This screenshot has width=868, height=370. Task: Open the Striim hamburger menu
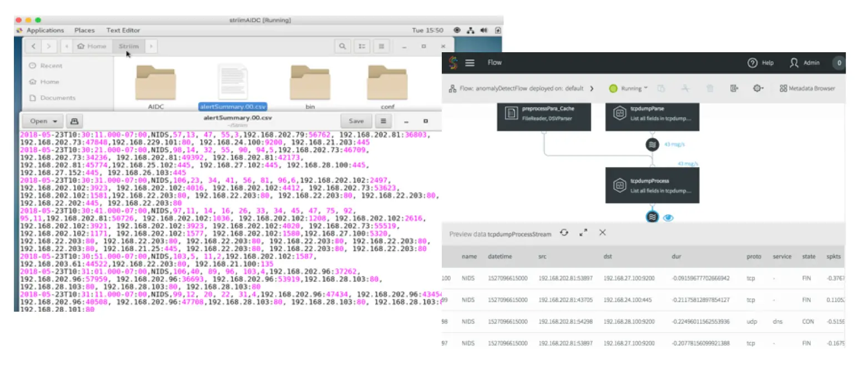470,63
